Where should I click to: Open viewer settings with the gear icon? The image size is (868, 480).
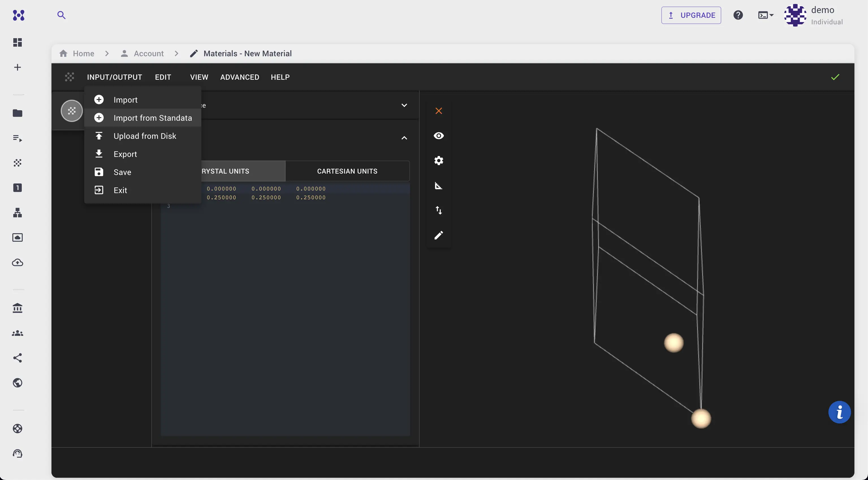(438, 161)
